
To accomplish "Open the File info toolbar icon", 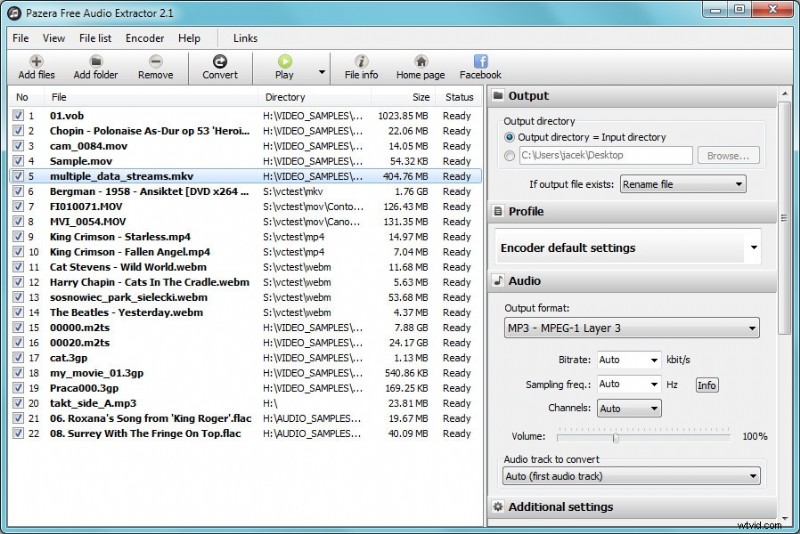I will [361, 61].
